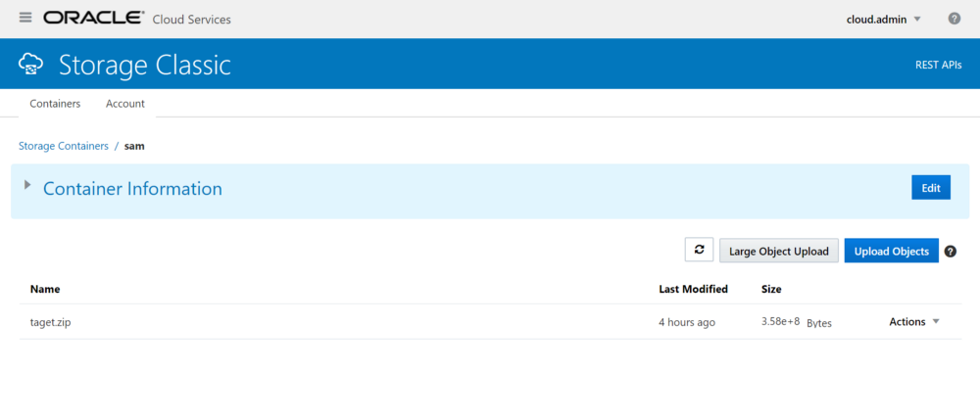The width and height of the screenshot is (980, 418).
Task: Click the 4 hours ago value
Action: pos(687,322)
